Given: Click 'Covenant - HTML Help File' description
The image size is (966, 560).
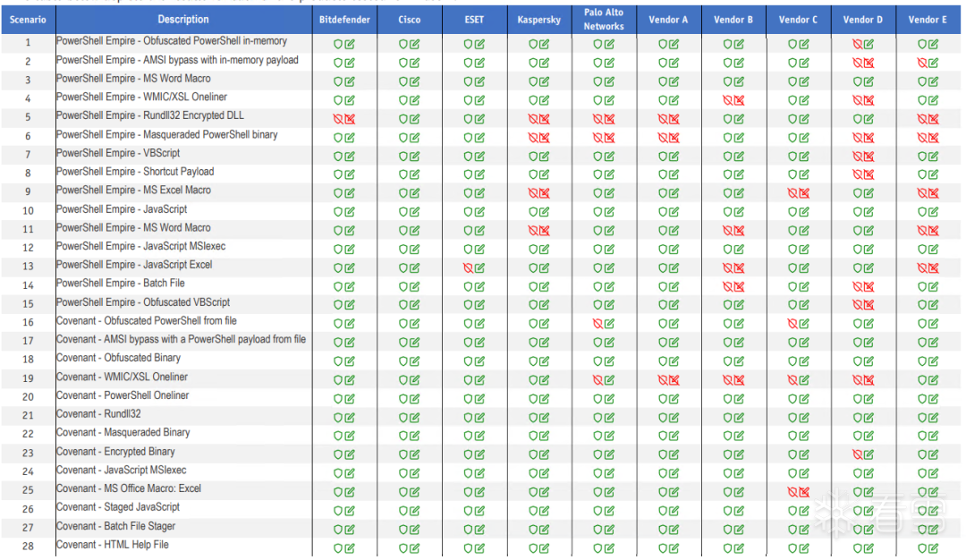Looking at the screenshot, I should [113, 545].
